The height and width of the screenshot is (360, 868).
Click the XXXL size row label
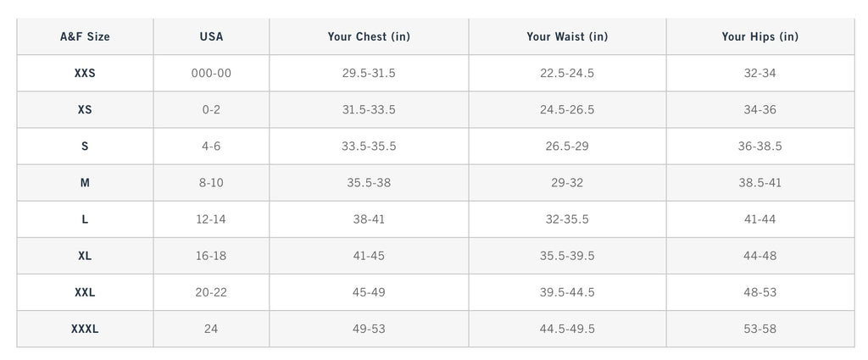[x=85, y=329]
